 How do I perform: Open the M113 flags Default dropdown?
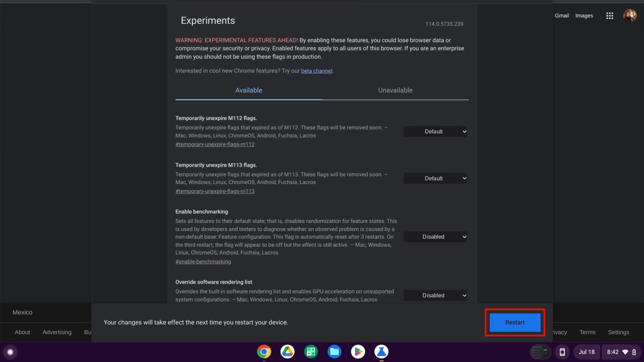point(435,178)
